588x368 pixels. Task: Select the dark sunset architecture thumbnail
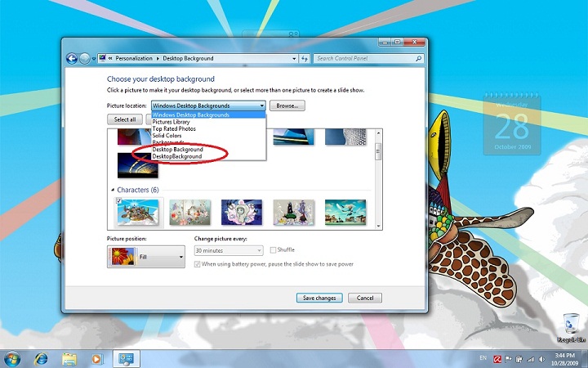click(138, 165)
